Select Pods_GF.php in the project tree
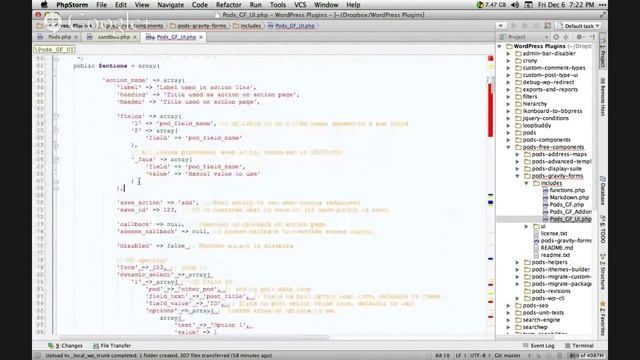This screenshot has height=360, width=640. [566, 204]
